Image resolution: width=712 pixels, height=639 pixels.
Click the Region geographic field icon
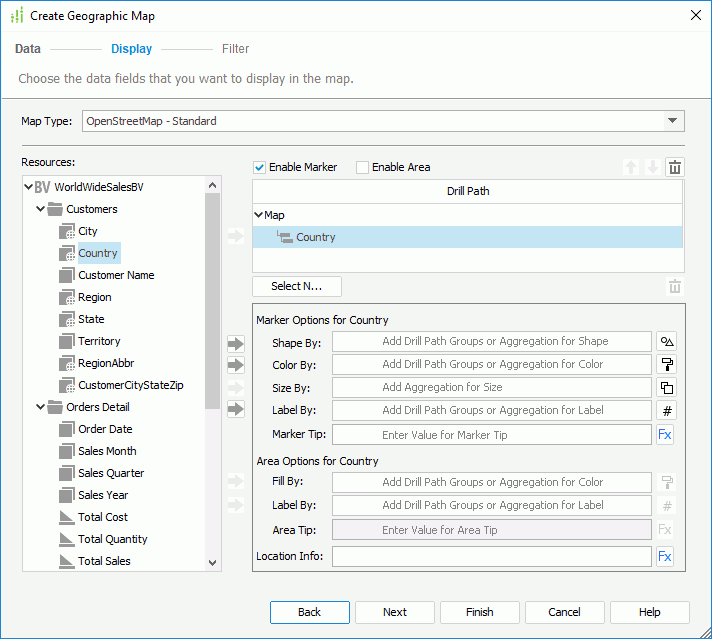pos(67,297)
